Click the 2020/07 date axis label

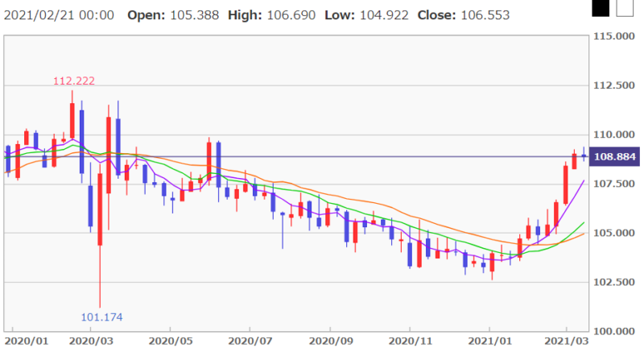250,342
